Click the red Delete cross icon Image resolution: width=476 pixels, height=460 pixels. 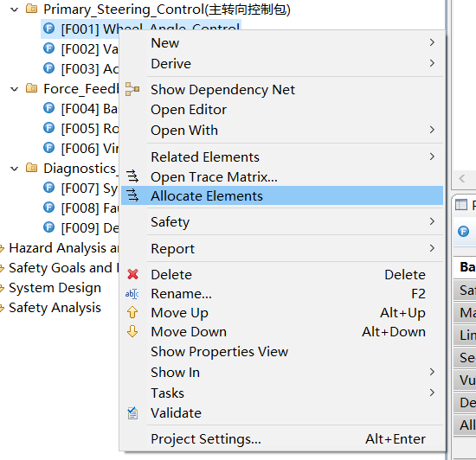(x=132, y=274)
